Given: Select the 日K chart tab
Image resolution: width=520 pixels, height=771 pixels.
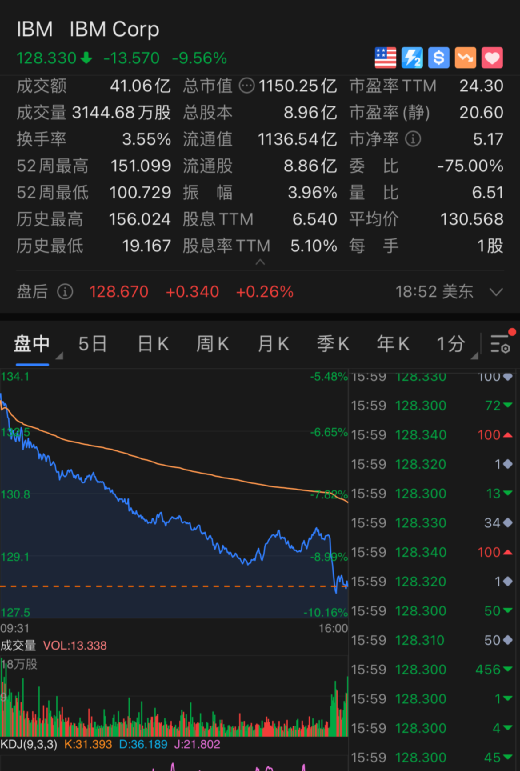Looking at the screenshot, I should [153, 344].
